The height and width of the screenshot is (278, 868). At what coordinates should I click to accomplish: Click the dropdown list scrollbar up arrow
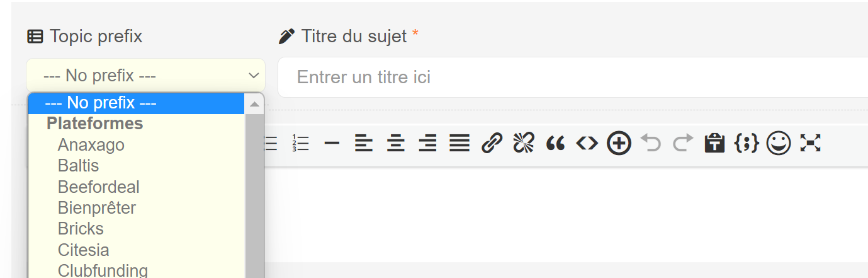pyautogui.click(x=254, y=103)
